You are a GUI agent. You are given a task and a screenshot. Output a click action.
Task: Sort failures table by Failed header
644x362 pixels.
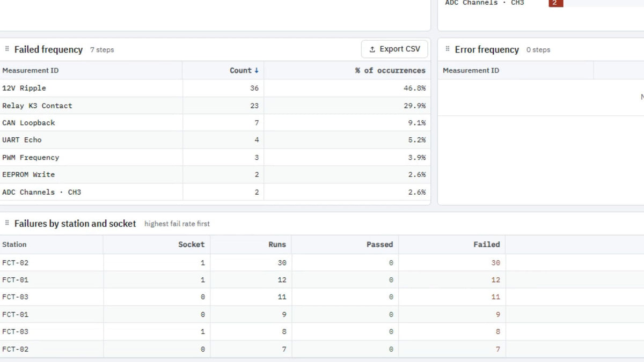pos(487,245)
